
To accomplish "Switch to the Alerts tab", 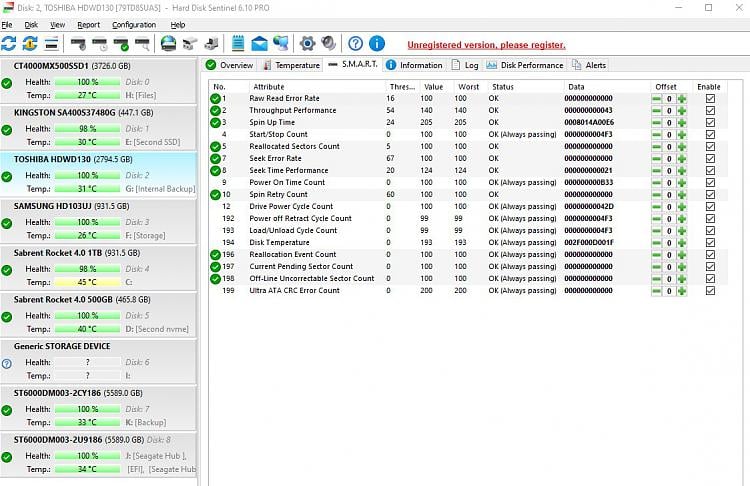I will pos(589,65).
